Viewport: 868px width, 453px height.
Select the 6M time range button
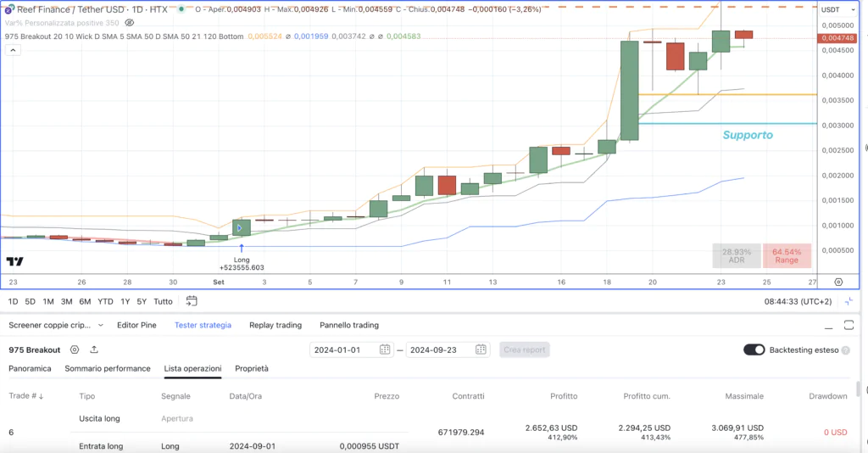tap(85, 301)
